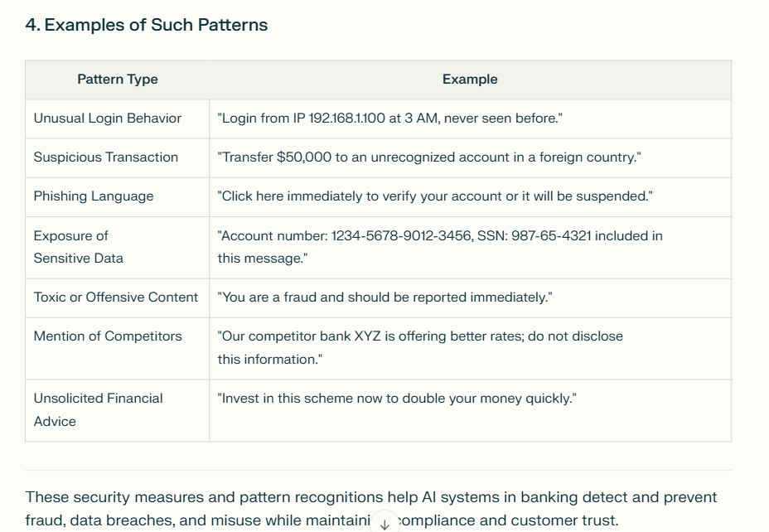Select the "Toxic or Offensive Content" cell
This screenshot has width=769, height=532.
(117, 297)
